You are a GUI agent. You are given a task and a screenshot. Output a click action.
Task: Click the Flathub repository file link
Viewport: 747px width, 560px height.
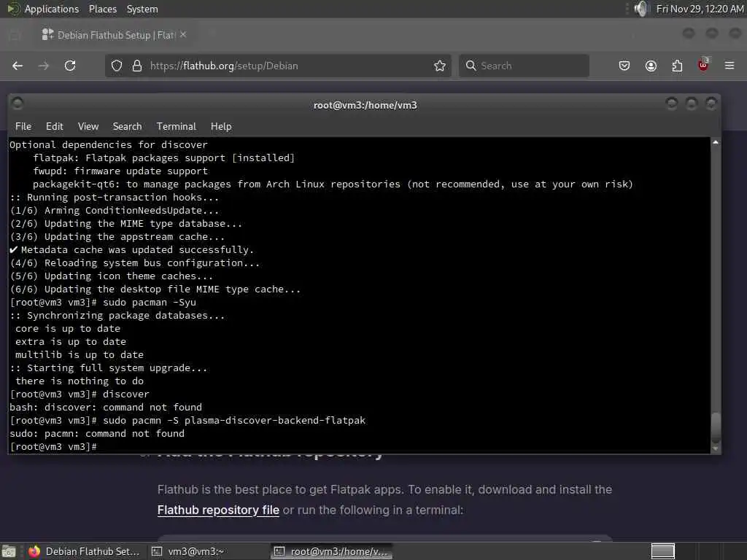click(x=218, y=510)
